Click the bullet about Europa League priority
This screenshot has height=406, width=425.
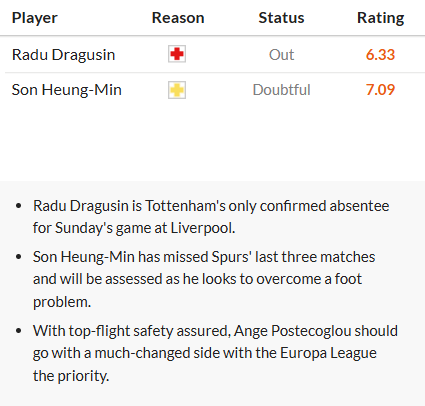coord(215,353)
